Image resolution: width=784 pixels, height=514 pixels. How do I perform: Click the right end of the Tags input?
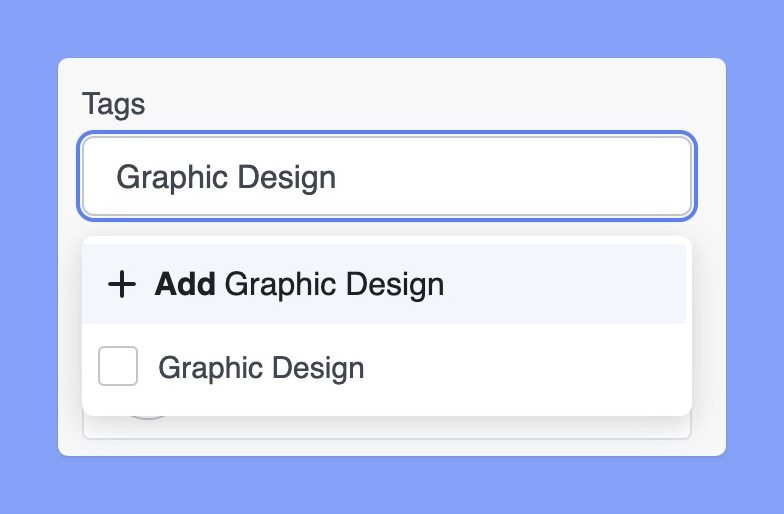click(x=670, y=177)
